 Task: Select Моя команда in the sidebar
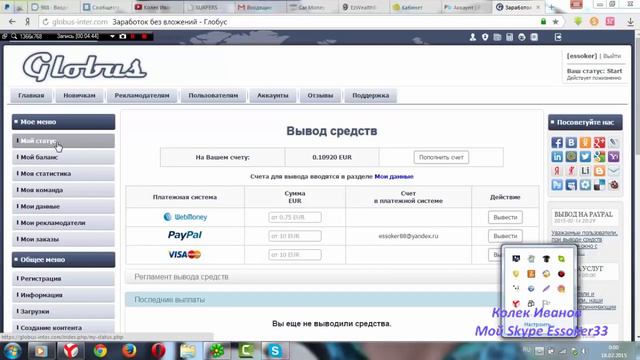pyautogui.click(x=63, y=190)
